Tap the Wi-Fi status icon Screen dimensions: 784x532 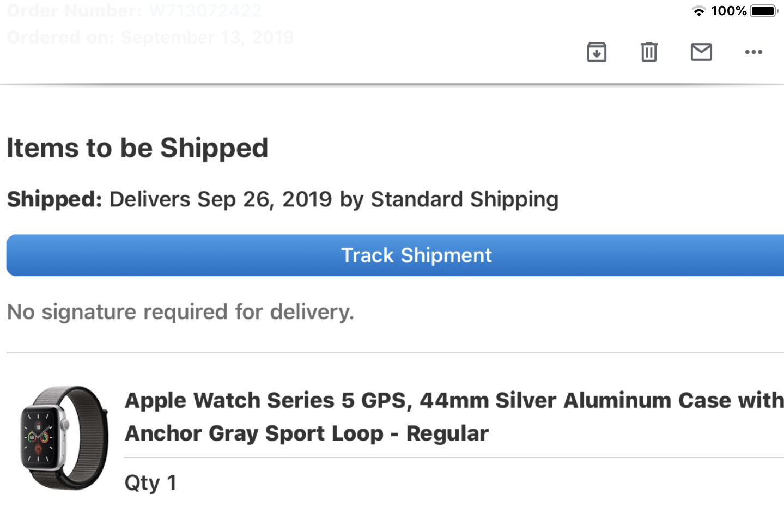pyautogui.click(x=698, y=11)
